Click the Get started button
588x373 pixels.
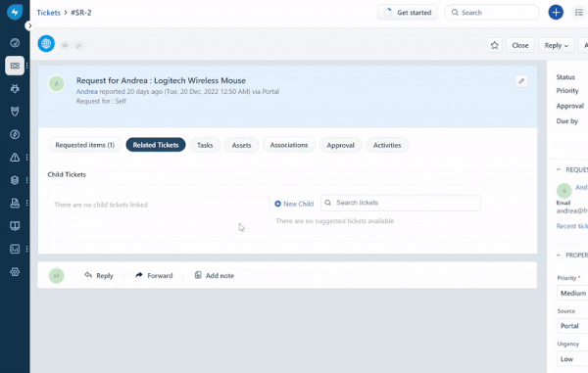point(408,13)
